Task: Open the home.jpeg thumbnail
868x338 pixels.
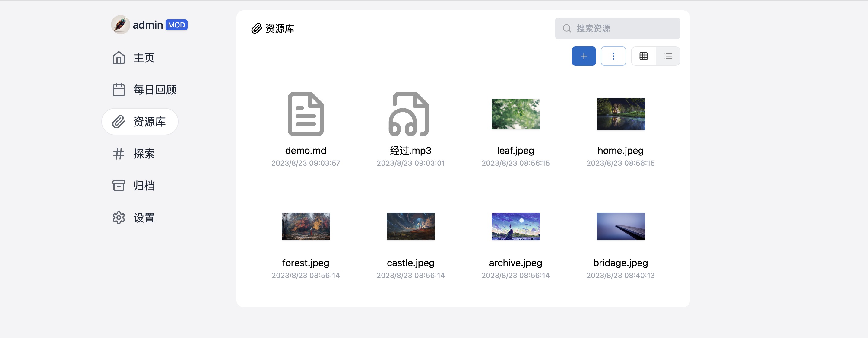Action: tap(620, 114)
